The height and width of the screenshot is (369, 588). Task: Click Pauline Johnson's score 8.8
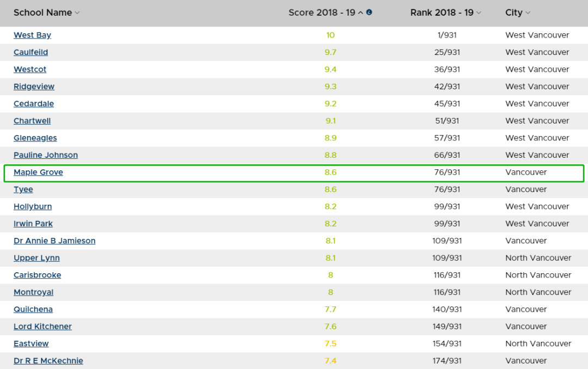[330, 155]
